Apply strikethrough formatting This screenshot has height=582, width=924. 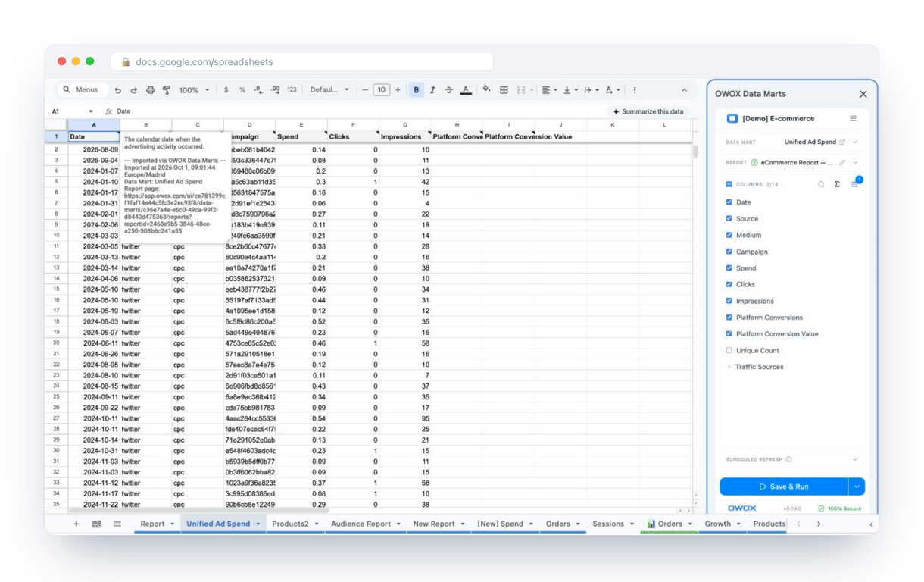coord(448,90)
